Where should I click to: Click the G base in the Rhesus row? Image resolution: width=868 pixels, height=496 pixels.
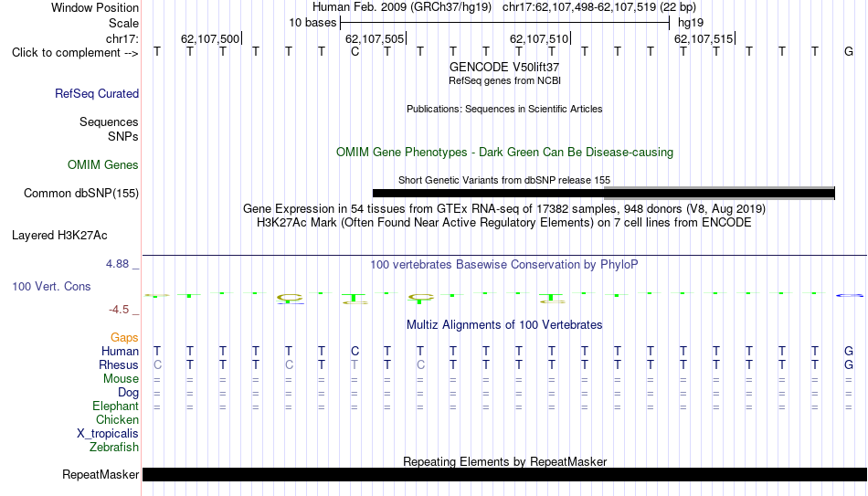coord(849,365)
